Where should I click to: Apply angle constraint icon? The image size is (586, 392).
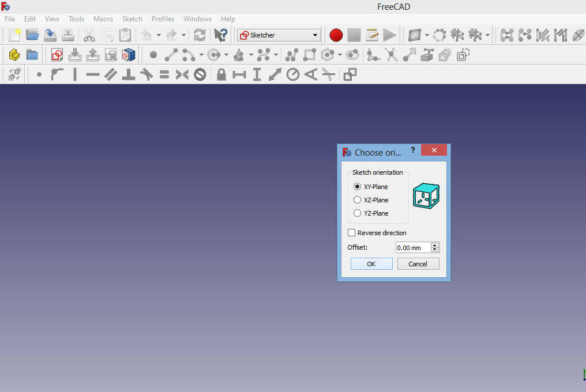click(x=310, y=74)
